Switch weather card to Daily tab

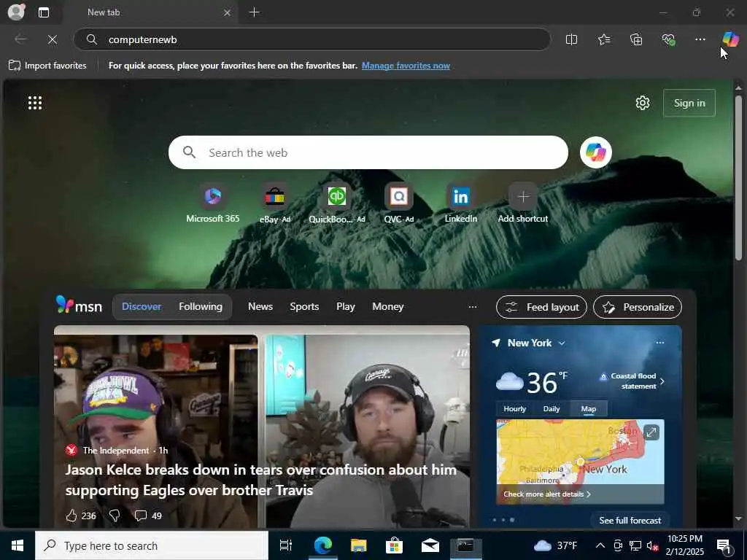(x=551, y=408)
